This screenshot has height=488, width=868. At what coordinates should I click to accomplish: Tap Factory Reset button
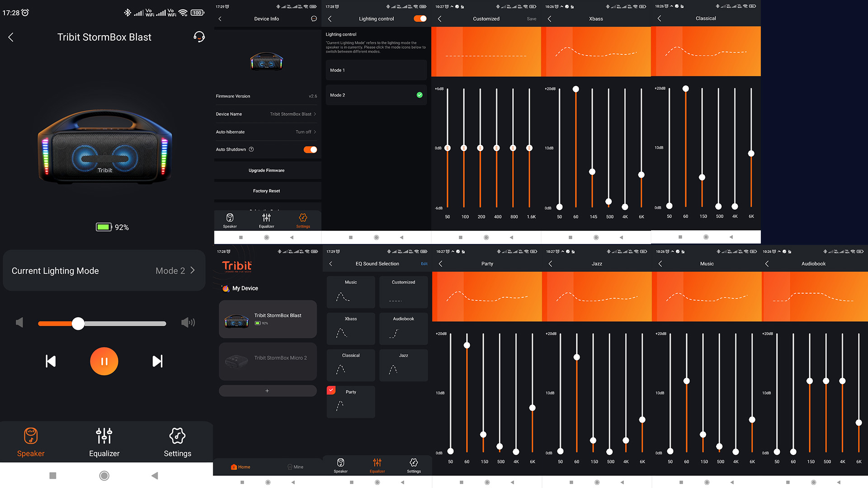pos(266,191)
